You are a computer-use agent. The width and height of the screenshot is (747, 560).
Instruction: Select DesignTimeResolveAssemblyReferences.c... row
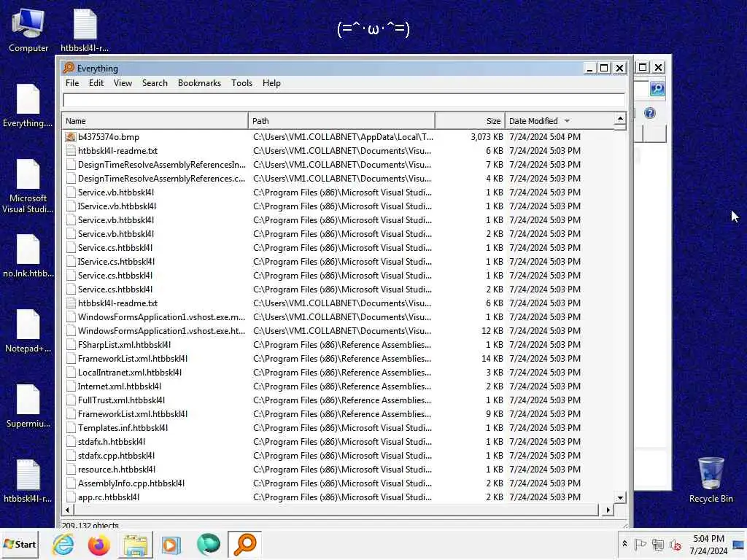(x=338, y=179)
